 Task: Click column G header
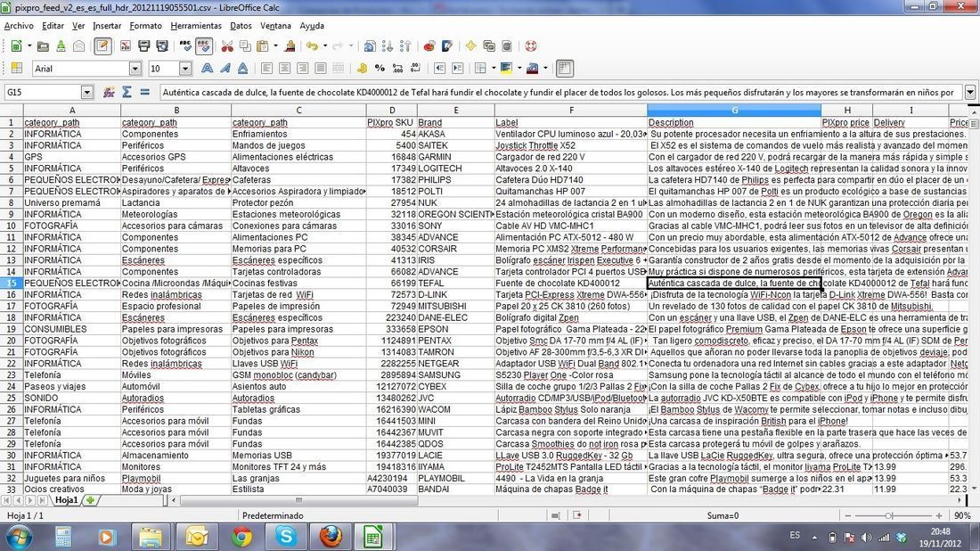734,111
